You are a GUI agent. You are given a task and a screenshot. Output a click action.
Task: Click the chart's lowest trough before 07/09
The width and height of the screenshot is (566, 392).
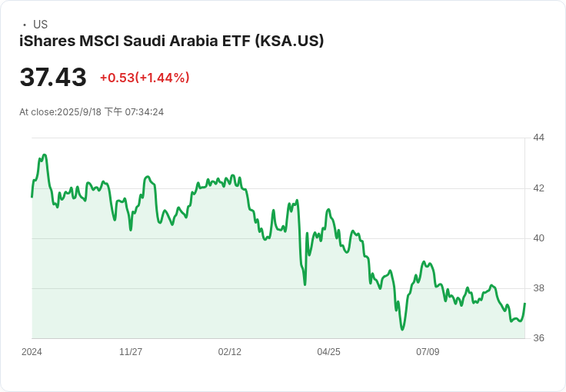click(x=402, y=330)
